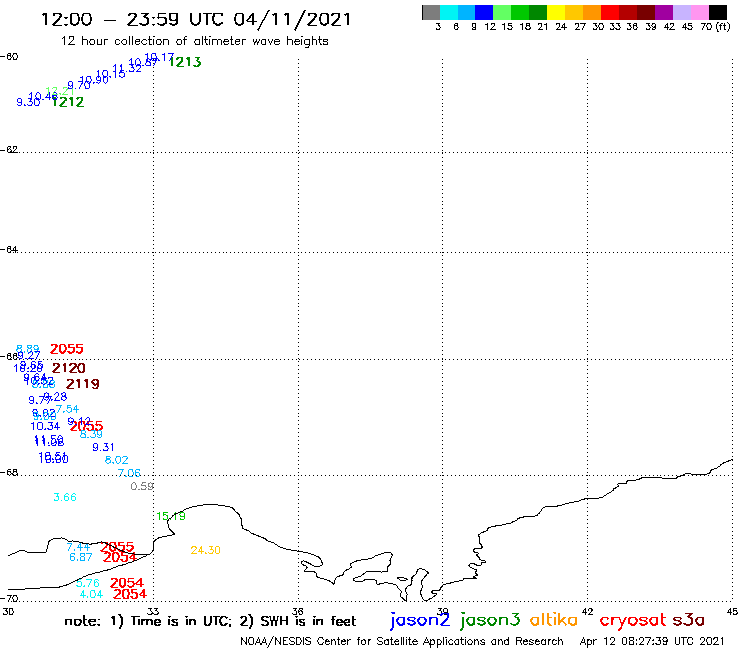Click the longitude axis label 33

153,611
